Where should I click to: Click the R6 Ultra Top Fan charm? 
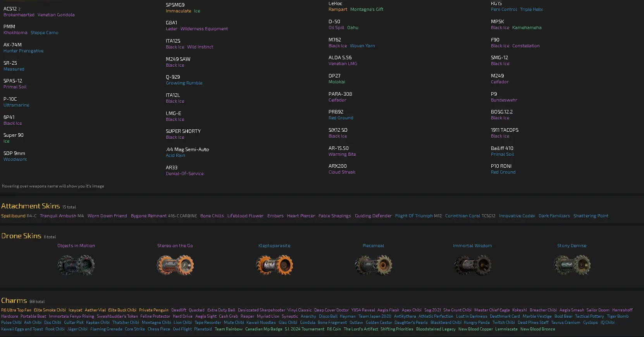pyautogui.click(x=16, y=310)
